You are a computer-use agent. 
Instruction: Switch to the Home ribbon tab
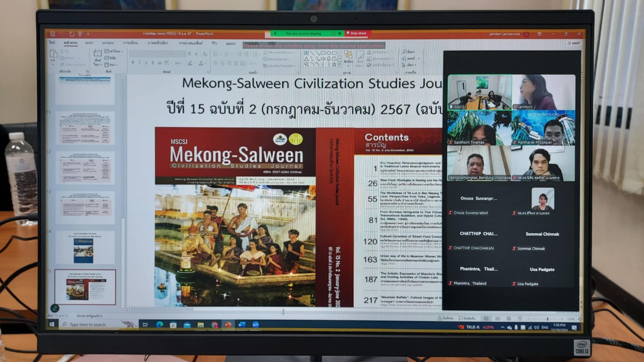tap(70, 42)
